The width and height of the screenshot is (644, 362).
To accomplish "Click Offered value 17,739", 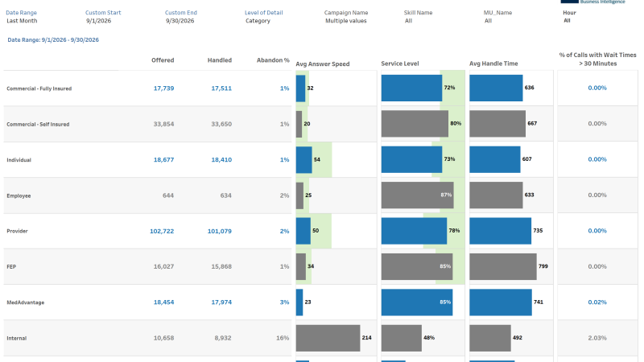I will [163, 88].
